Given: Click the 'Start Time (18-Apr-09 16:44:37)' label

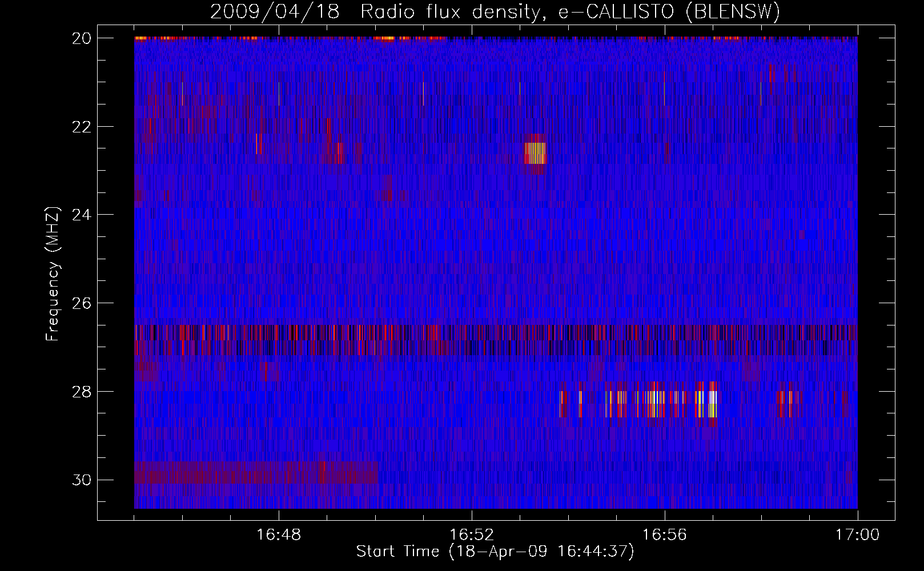Looking at the screenshot, I should 495,552.
